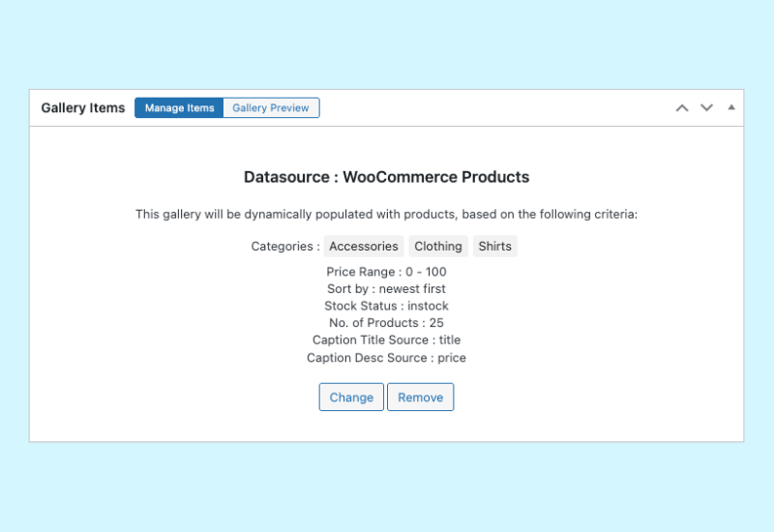
Task: Click the Datasource WooCommerce Products heading
Action: tap(386, 177)
